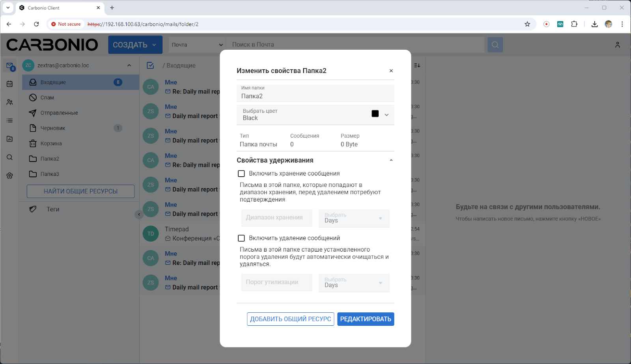Select the Корзина folder
Viewport: 631px width, 364px height.
[80, 144]
